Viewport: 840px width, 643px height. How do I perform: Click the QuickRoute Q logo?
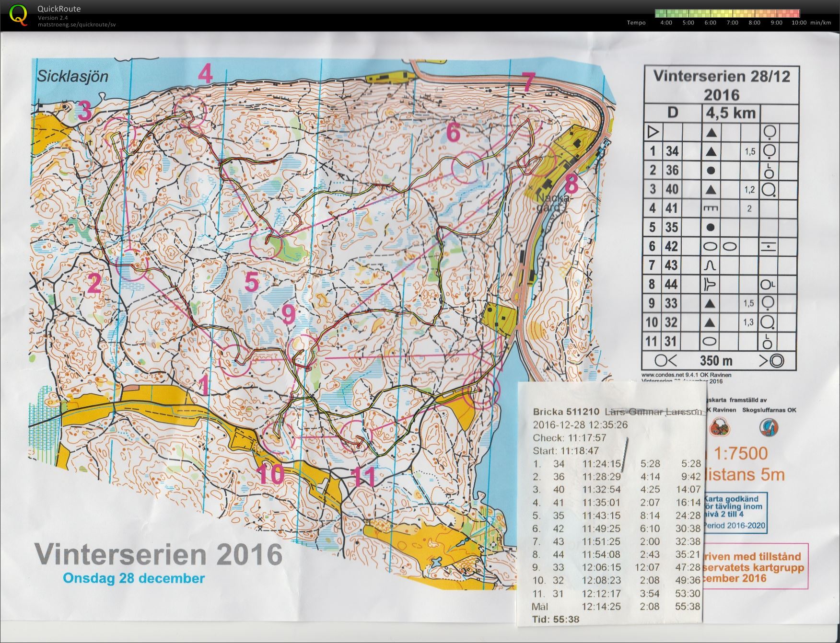(x=18, y=14)
